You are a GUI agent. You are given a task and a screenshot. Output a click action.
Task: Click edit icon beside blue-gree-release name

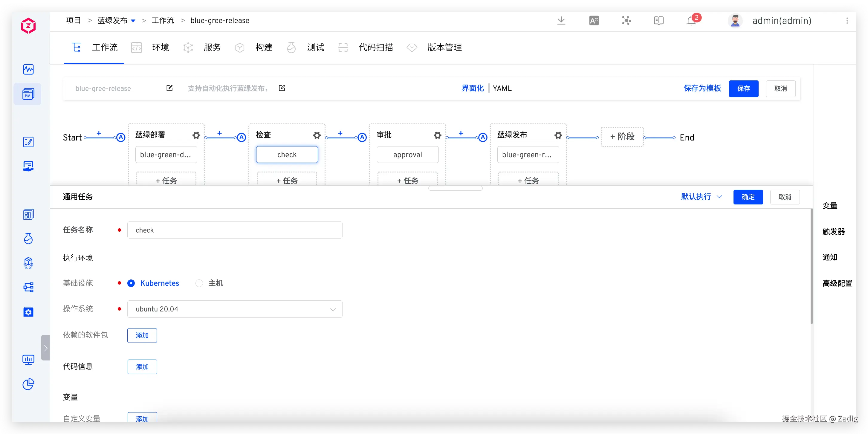tap(169, 88)
